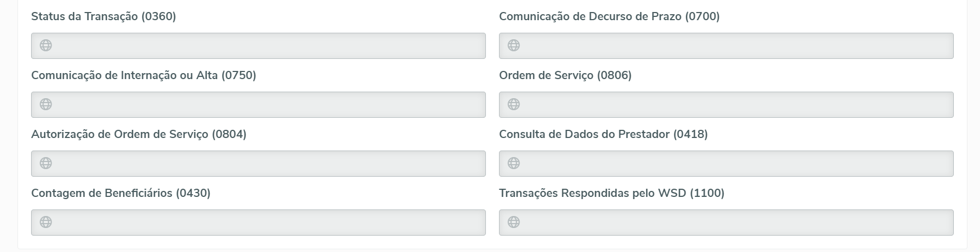Click globe icon in Contagem de Beneficiários field

click(x=46, y=222)
